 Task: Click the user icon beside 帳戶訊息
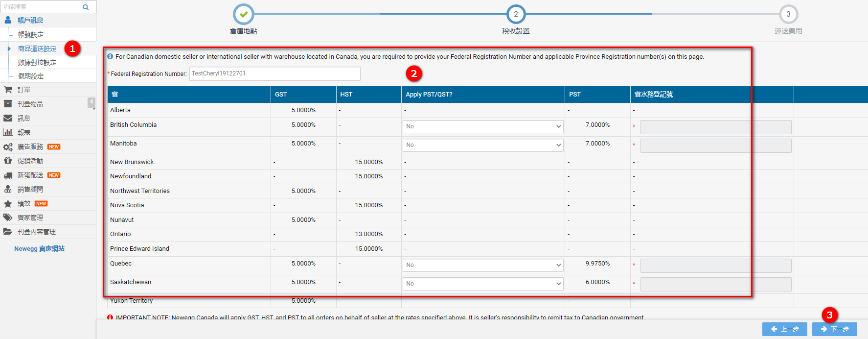[x=8, y=20]
